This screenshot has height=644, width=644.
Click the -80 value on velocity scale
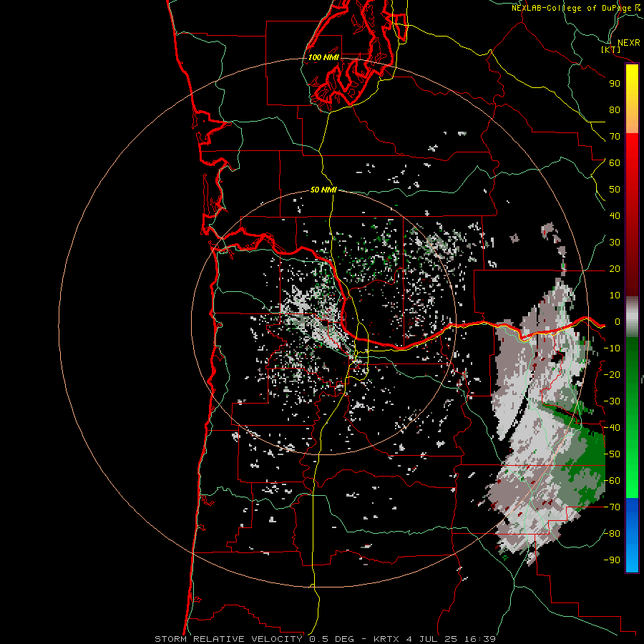(x=612, y=534)
